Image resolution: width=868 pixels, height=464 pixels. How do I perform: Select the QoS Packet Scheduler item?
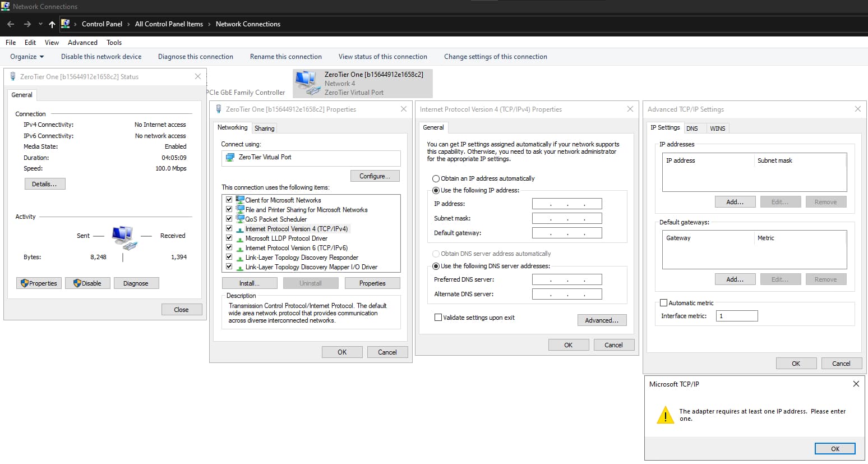point(275,219)
